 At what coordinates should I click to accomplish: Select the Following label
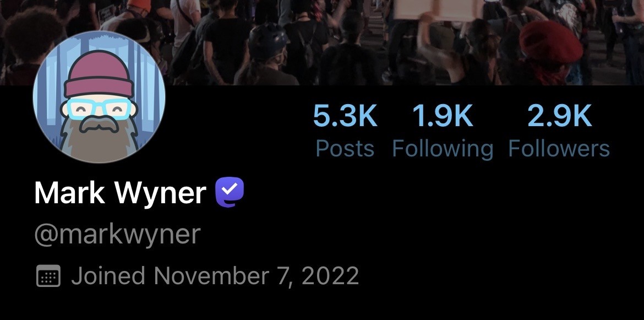pyautogui.click(x=443, y=149)
